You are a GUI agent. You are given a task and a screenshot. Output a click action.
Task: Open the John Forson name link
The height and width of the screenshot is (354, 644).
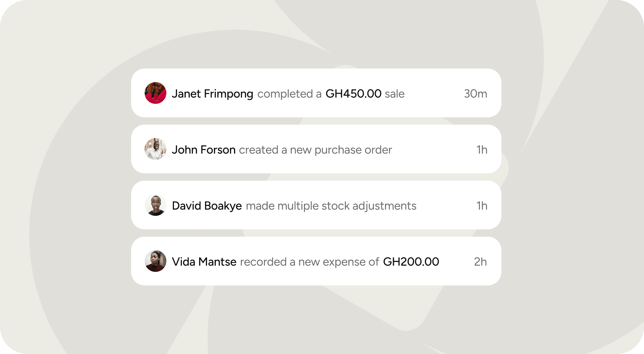coord(204,150)
